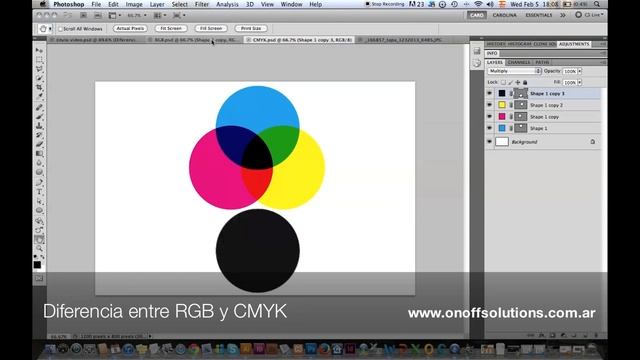The height and width of the screenshot is (360, 640).
Task: Hide the Shape 1 copy 3 layer
Action: click(489, 93)
